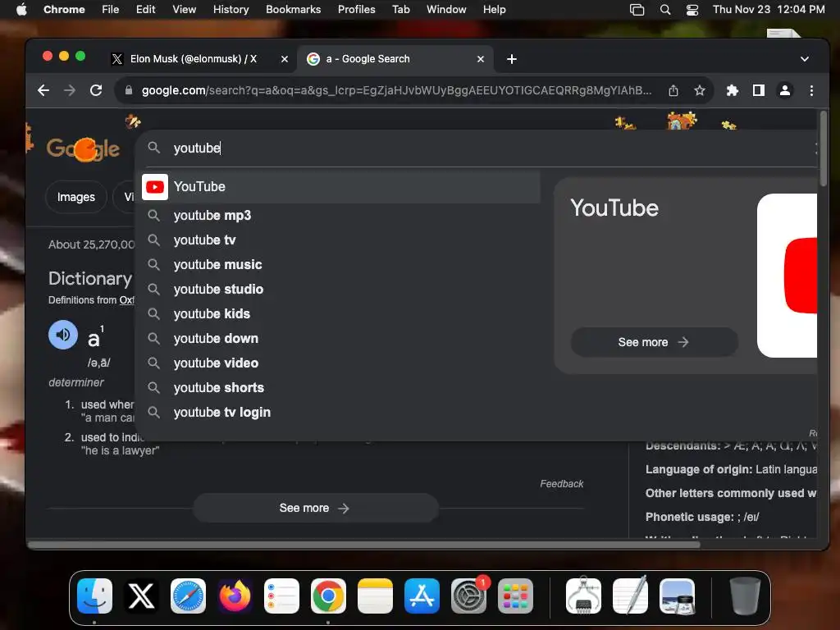Viewport: 840px width, 630px height.
Task: Open Chrome three-dot menu
Action: (x=811, y=90)
